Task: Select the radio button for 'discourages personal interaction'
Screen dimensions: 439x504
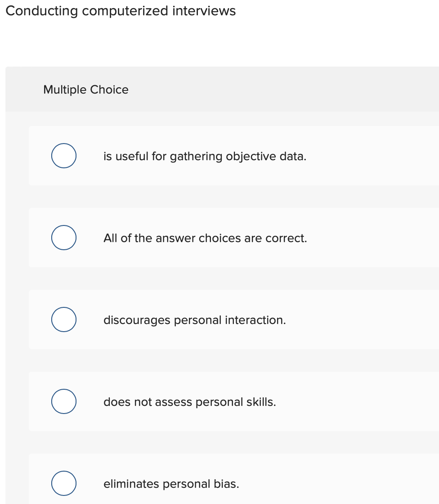Action: (63, 319)
